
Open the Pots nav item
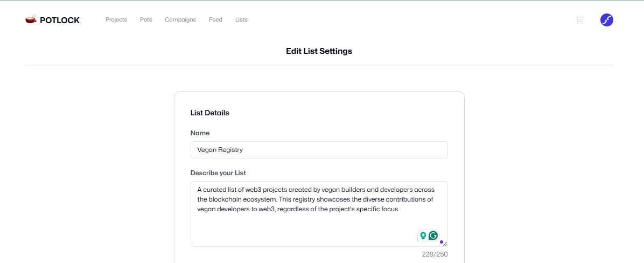pos(146,20)
